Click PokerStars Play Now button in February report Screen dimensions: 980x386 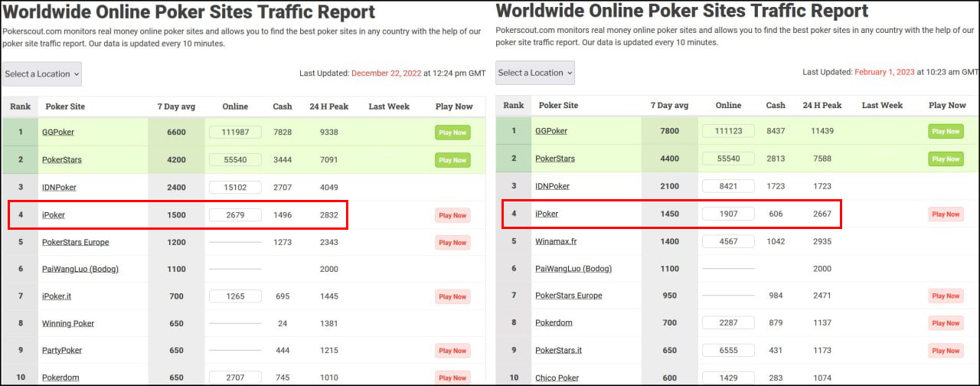pos(946,159)
